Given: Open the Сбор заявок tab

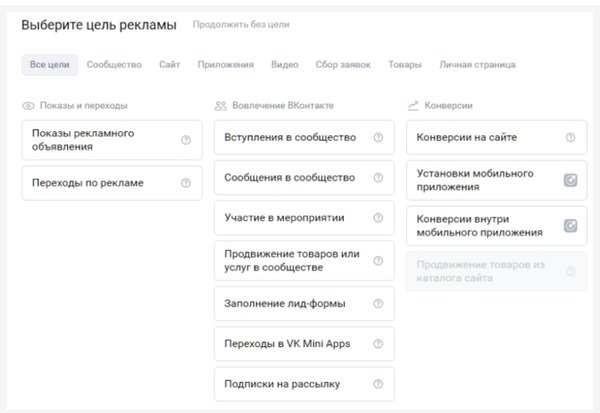Looking at the screenshot, I should 343,65.
